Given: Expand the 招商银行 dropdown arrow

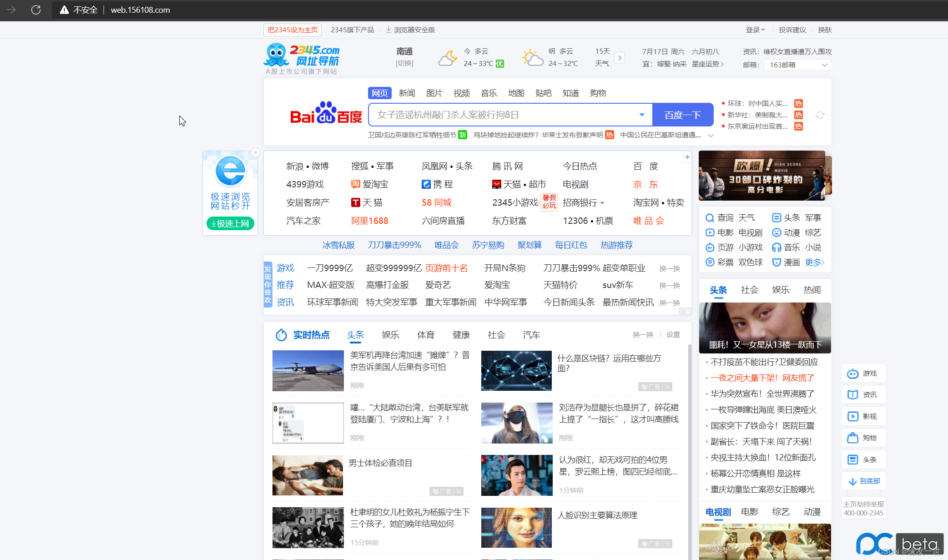Looking at the screenshot, I should 602,203.
